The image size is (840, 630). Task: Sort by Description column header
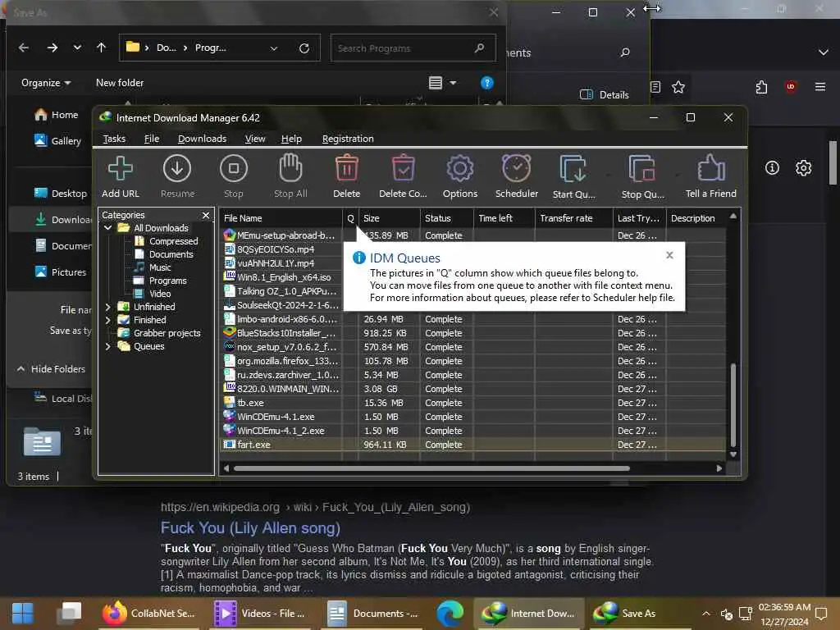[x=696, y=218]
